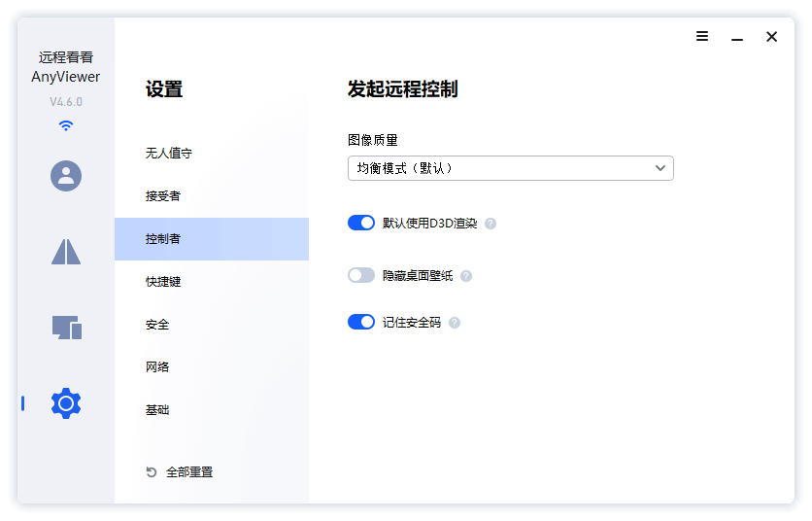Image resolution: width=812 pixels, height=521 pixels.
Task: Click the remote connection sail icon
Action: pyautogui.click(x=66, y=252)
